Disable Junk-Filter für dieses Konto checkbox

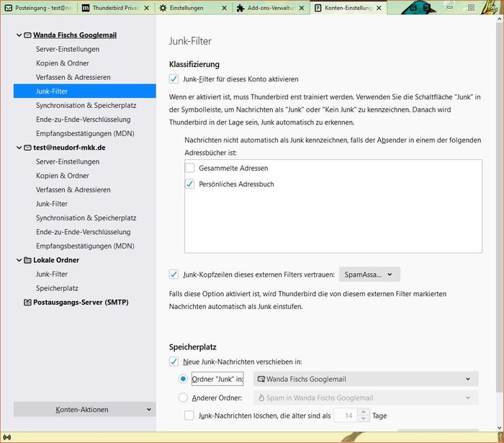[174, 79]
